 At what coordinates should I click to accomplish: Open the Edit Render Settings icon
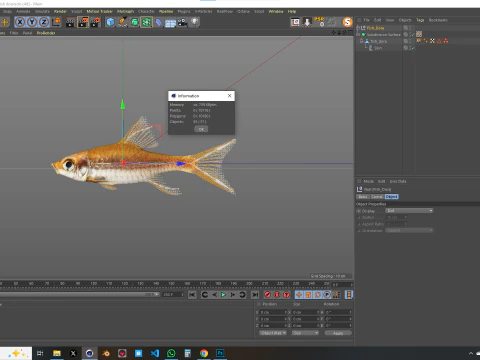pyautogui.click(x=95, y=22)
